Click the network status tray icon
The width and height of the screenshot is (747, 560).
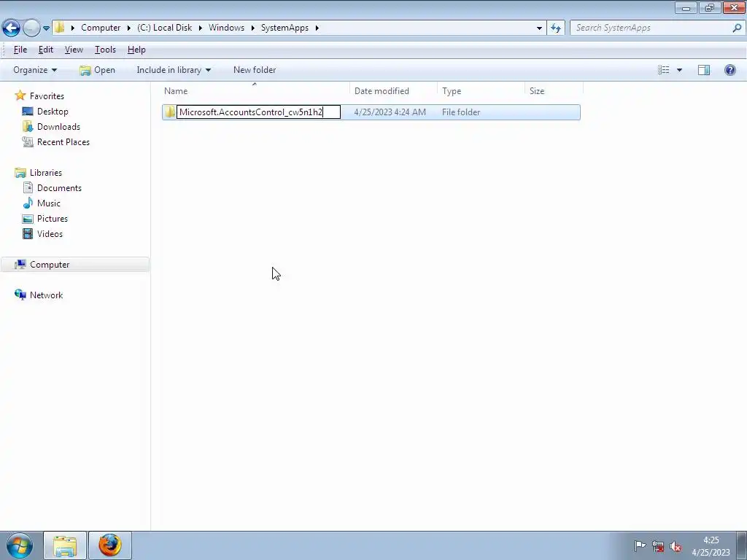(x=658, y=546)
